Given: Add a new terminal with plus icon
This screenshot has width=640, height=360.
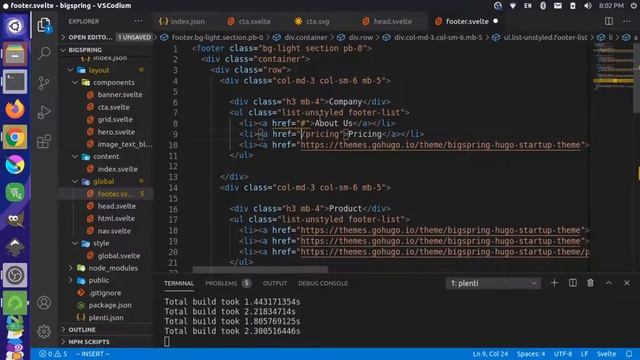Looking at the screenshot, I should (554, 283).
